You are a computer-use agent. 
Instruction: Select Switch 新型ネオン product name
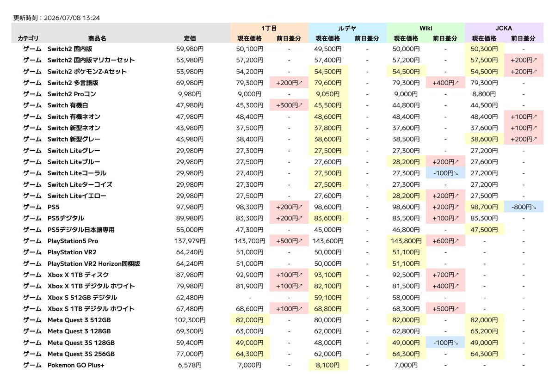click(x=74, y=128)
